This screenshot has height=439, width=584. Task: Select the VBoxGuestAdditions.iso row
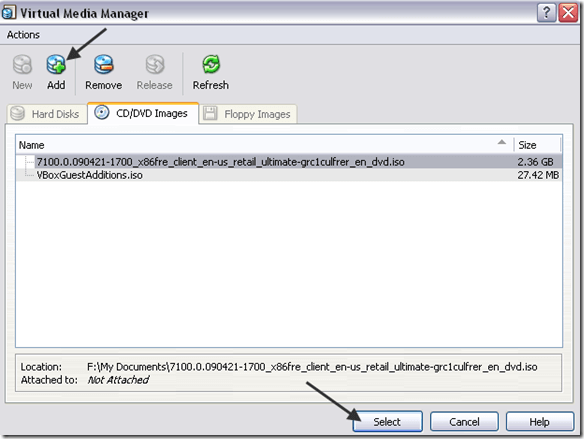click(x=289, y=175)
